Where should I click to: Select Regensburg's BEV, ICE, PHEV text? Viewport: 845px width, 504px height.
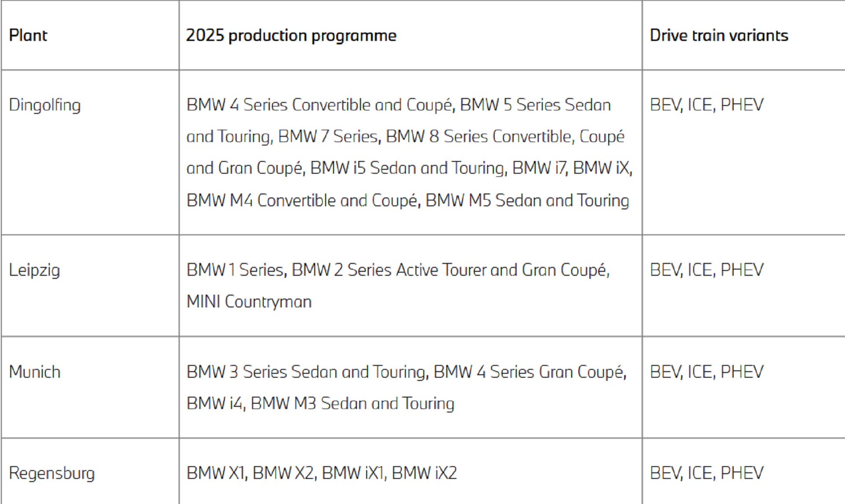[706, 473]
